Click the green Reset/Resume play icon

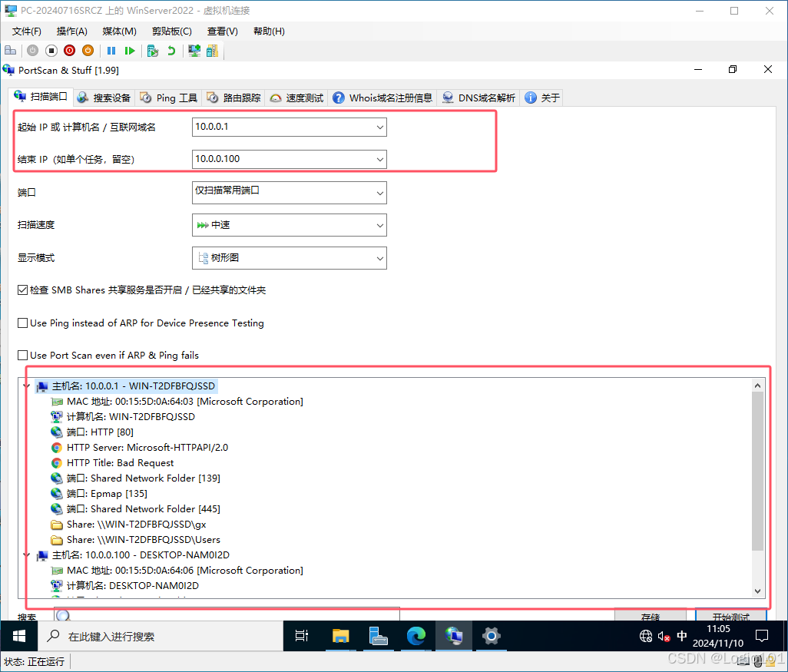coord(130,51)
